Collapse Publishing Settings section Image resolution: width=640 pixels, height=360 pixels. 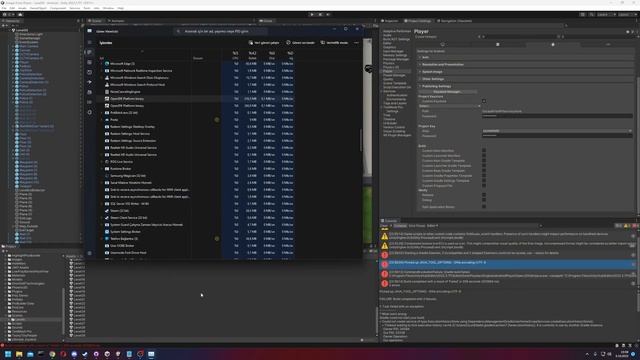coord(525,86)
